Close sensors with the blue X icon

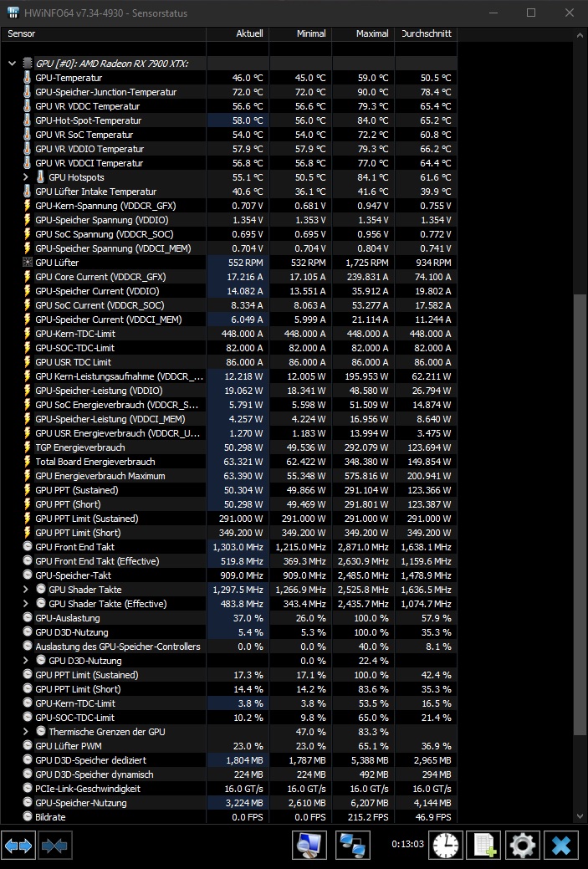(x=561, y=846)
